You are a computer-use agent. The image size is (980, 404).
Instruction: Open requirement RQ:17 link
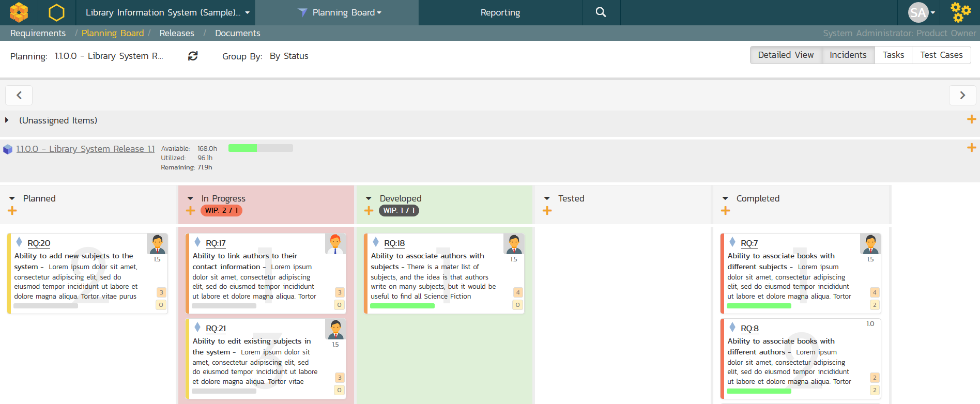[x=216, y=243]
